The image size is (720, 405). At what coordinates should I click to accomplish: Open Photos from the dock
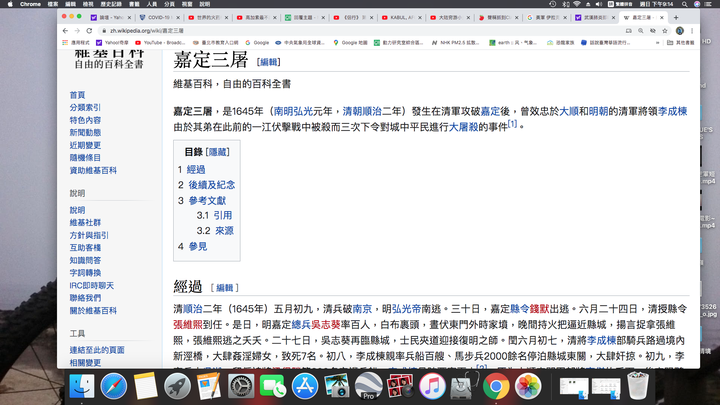coord(528,386)
